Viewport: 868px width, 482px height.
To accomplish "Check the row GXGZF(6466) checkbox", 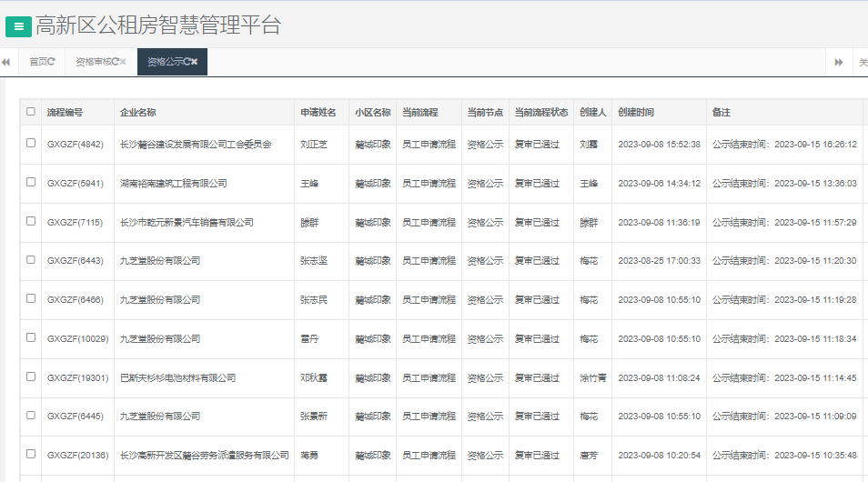I will pos(31,298).
